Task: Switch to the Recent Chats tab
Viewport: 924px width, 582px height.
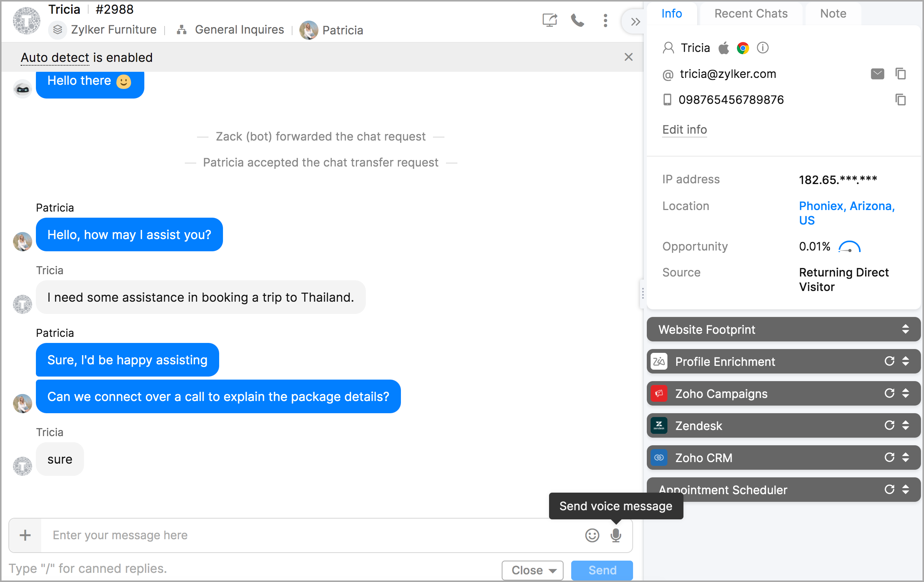Action: pos(751,14)
